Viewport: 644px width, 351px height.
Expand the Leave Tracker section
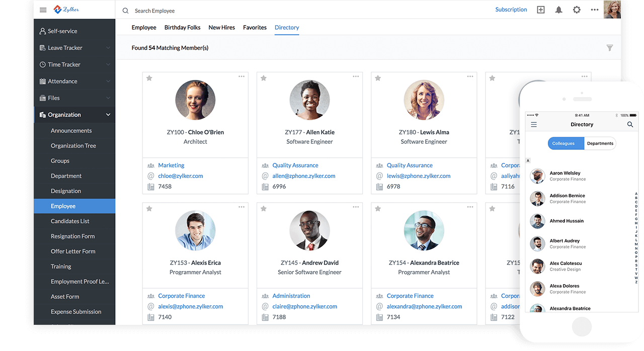[108, 47]
